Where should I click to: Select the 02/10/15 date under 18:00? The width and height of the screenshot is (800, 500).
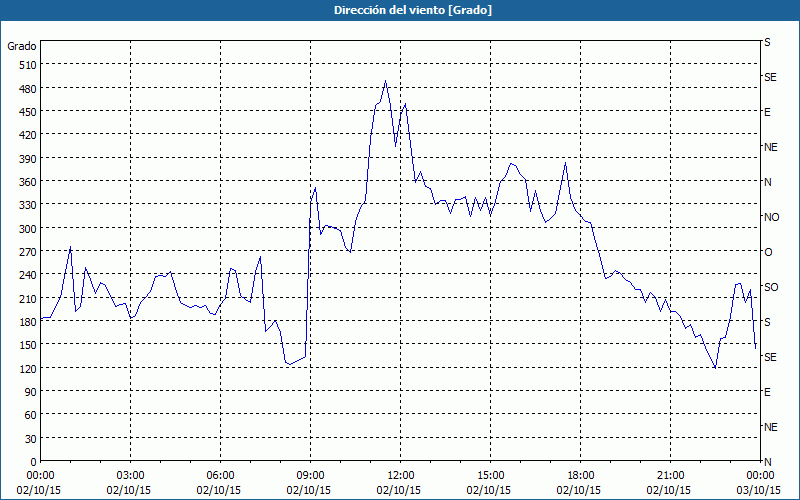pyautogui.click(x=579, y=490)
